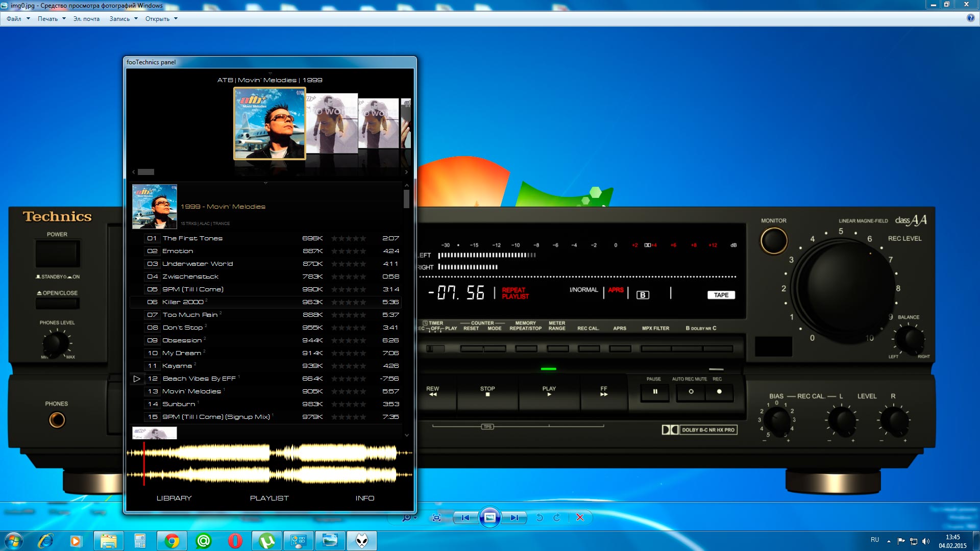Screen dimensions: 980x551
Task: Open the zoom magnifier dropdown
Action: [409, 517]
